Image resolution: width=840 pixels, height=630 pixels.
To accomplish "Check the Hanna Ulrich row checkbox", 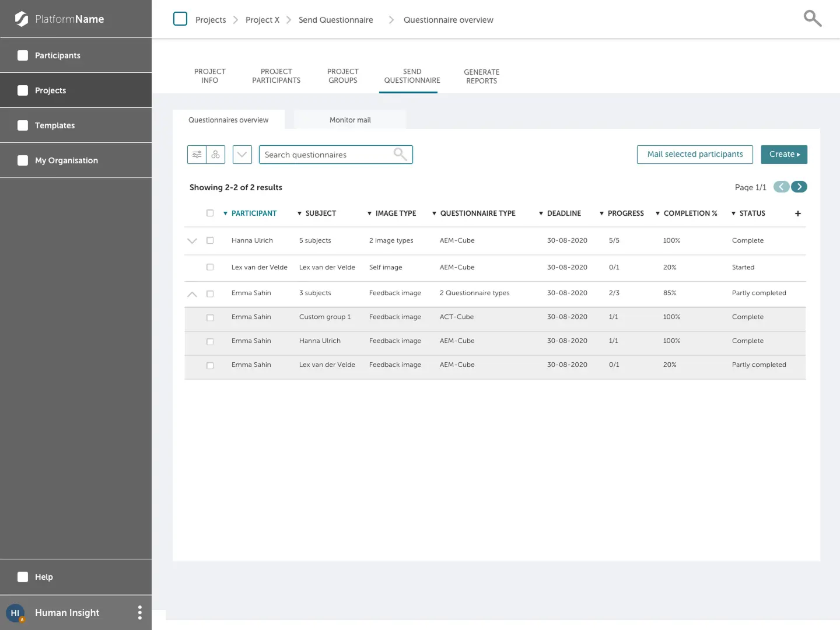I will point(210,240).
